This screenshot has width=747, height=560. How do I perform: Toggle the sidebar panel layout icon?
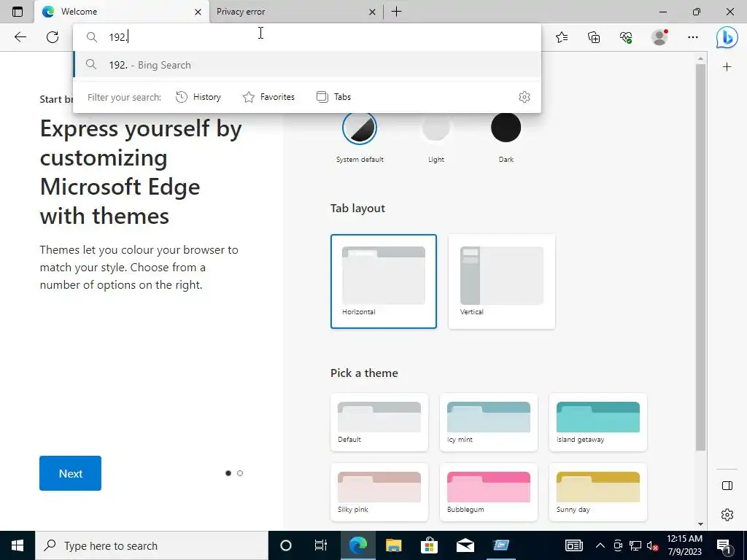[x=727, y=485]
